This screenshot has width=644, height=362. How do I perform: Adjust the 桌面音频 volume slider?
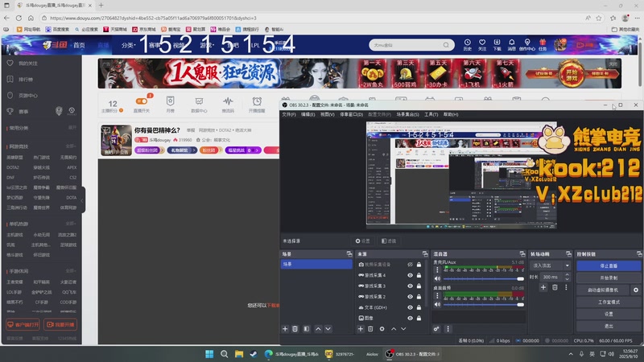click(x=484, y=305)
